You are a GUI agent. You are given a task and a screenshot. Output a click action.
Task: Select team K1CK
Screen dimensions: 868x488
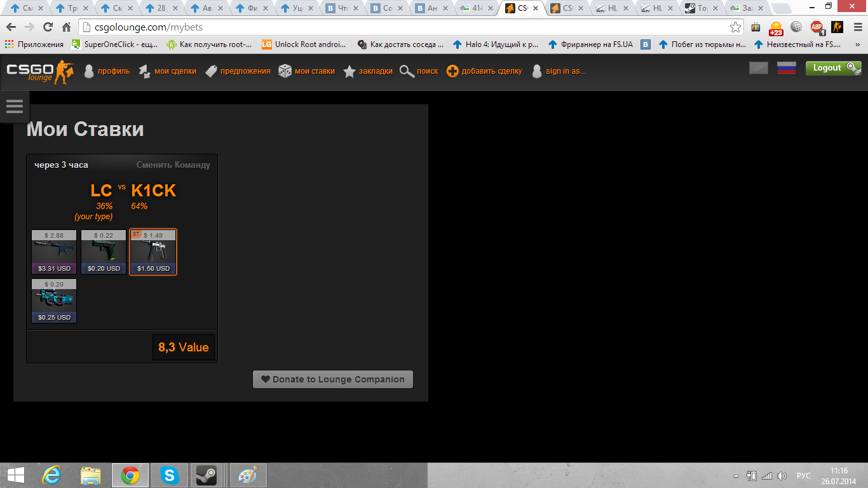pos(153,191)
